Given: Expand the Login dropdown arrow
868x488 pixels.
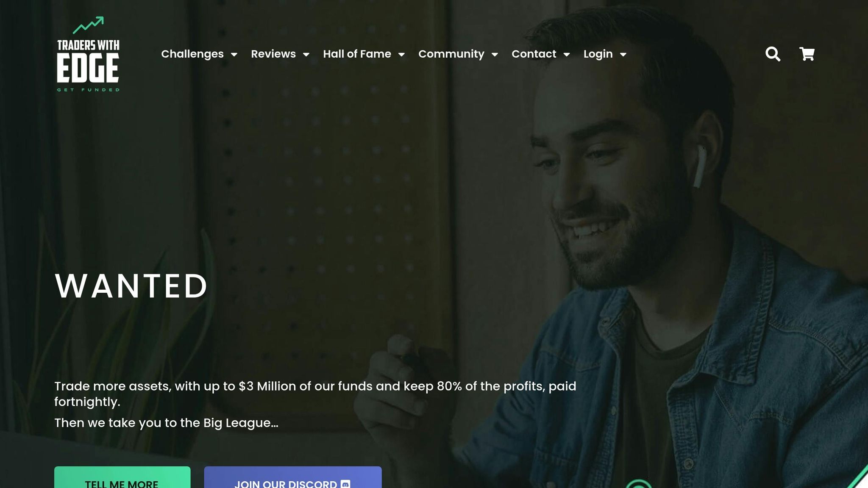Looking at the screenshot, I should pyautogui.click(x=623, y=54).
